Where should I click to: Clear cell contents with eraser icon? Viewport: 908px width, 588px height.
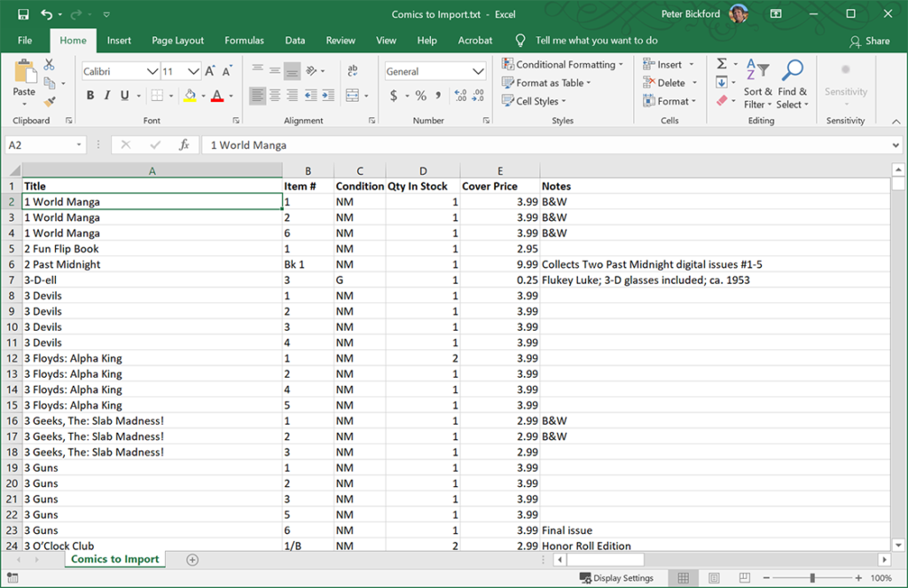722,101
